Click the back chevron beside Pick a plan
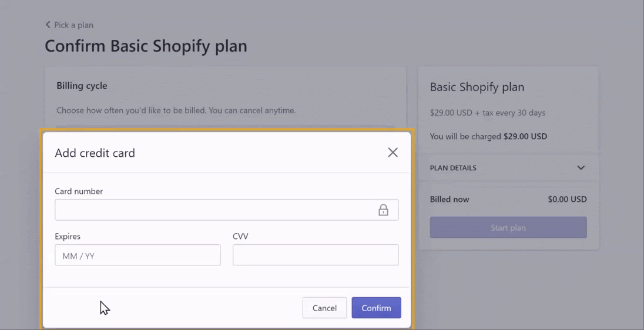Image resolution: width=644 pixels, height=330 pixels. click(48, 25)
